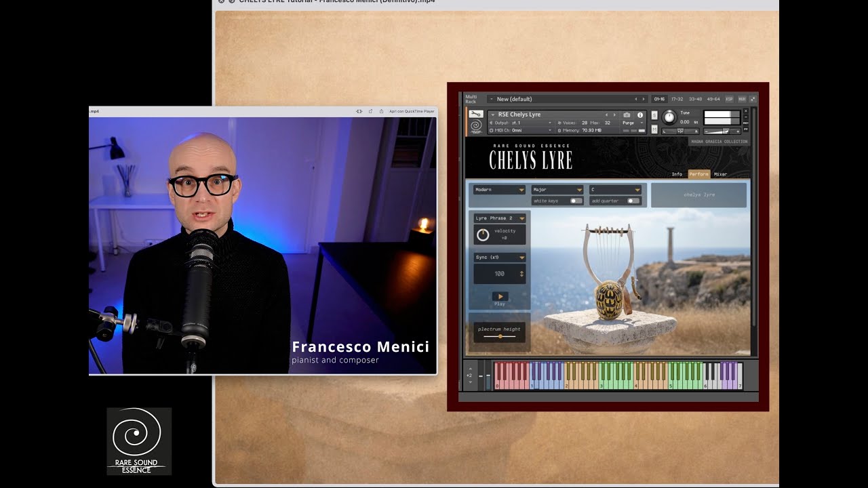
Task: Go to the next instrument arrow
Action: (x=614, y=115)
